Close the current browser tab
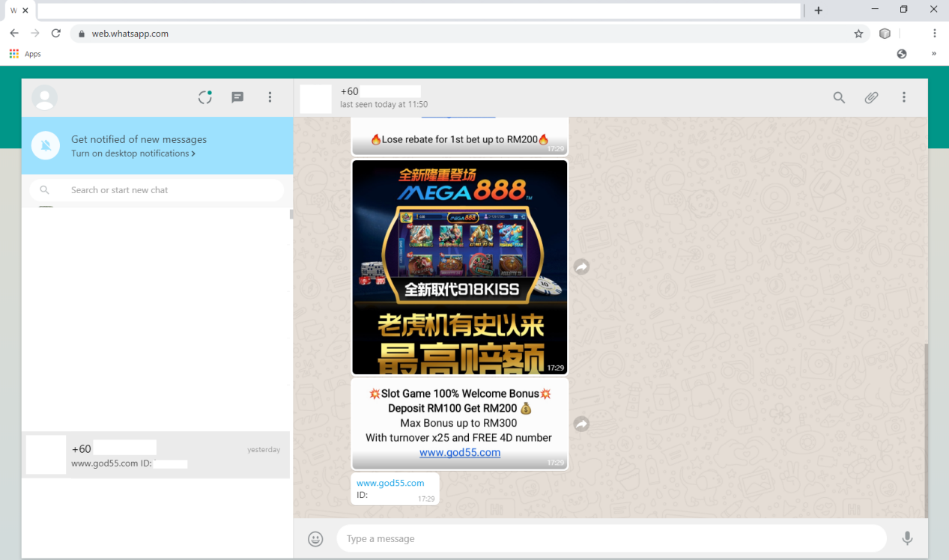The image size is (949, 560). point(25,10)
